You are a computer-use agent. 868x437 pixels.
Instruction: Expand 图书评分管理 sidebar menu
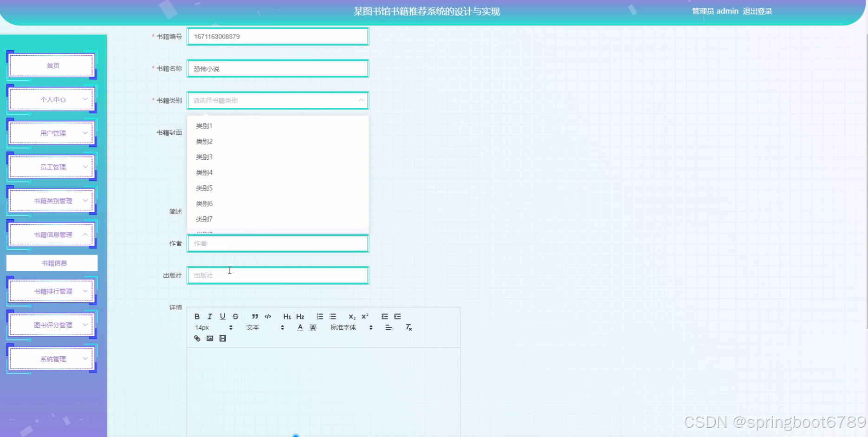[52, 325]
